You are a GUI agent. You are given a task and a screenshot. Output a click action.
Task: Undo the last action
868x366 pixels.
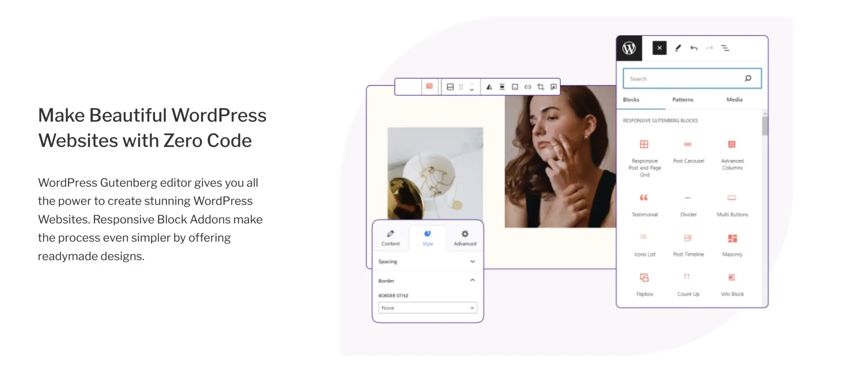coord(694,48)
